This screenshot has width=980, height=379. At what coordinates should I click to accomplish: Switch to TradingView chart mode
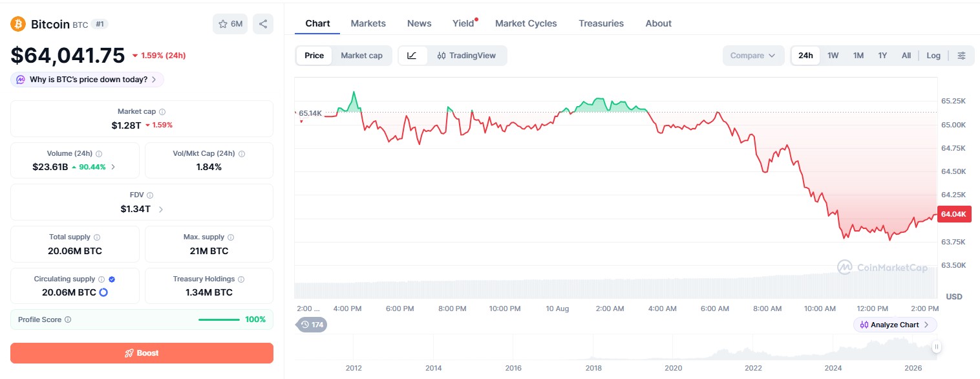click(x=467, y=56)
